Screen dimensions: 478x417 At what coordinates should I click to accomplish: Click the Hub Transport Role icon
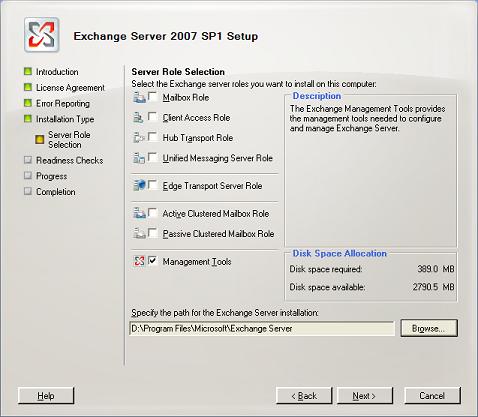[139, 137]
